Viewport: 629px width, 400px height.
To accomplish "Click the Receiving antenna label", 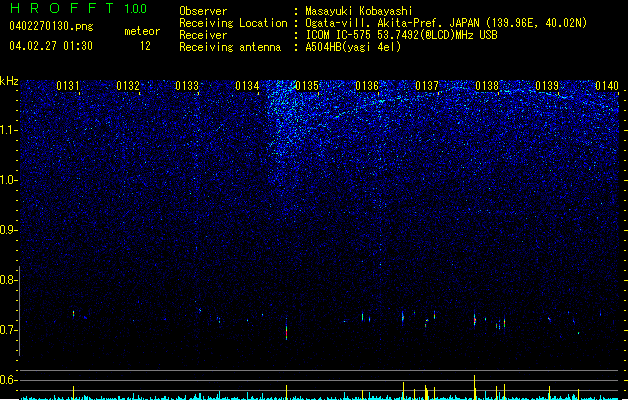I will pyautogui.click(x=230, y=47).
